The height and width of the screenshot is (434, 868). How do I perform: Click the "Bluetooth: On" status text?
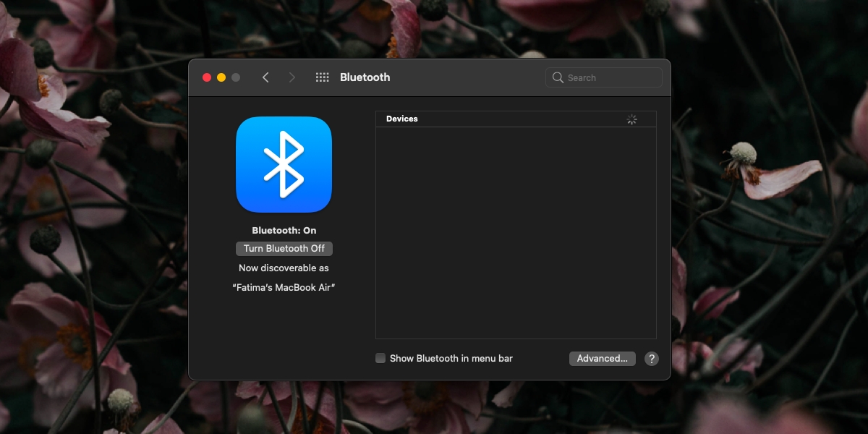pos(284,230)
